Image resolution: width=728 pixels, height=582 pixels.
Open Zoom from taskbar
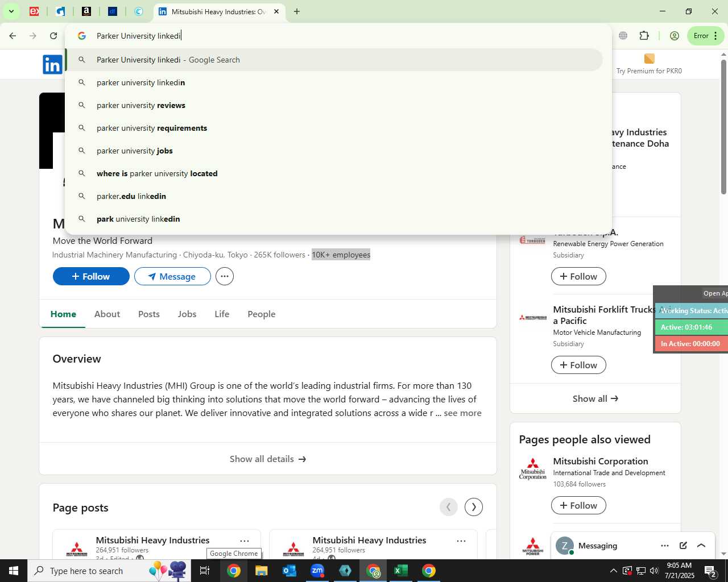point(317,571)
